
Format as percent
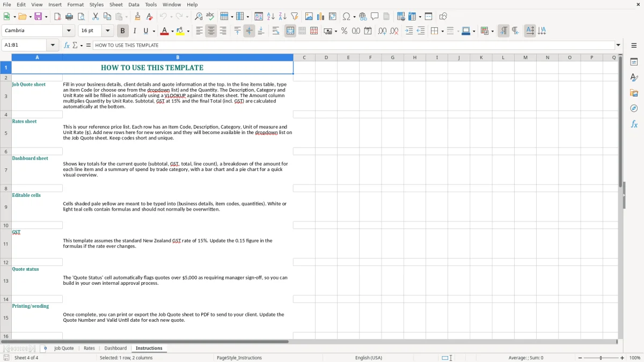click(x=344, y=31)
